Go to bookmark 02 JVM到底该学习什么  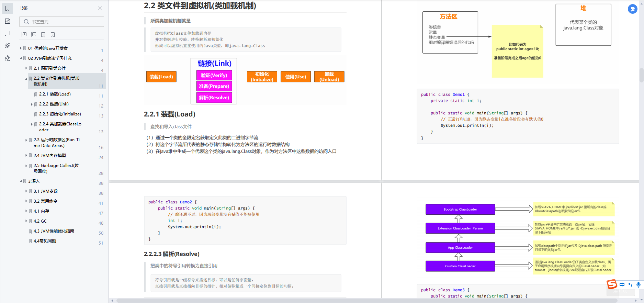click(x=50, y=58)
